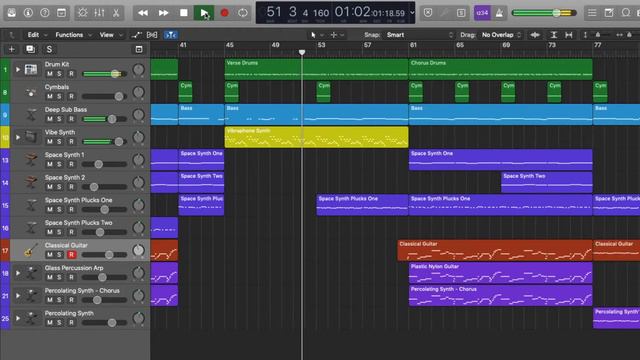
Task: Show automation with the automation curve icon
Action: point(136,35)
